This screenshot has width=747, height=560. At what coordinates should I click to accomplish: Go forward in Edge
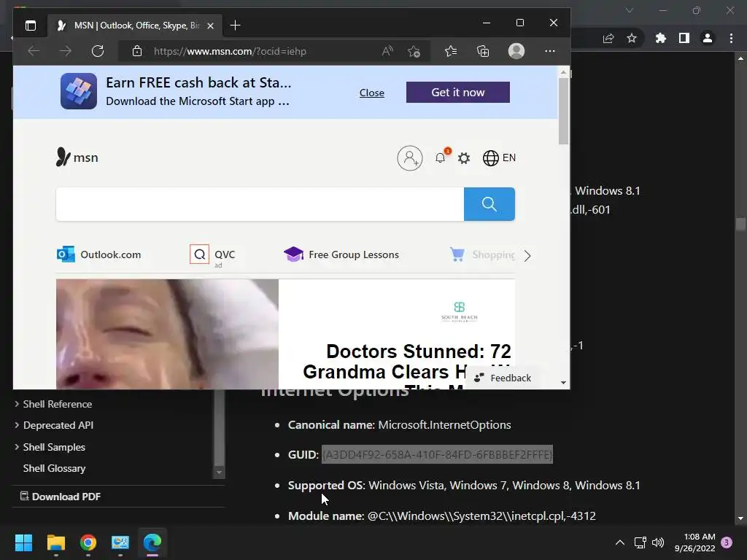click(65, 51)
